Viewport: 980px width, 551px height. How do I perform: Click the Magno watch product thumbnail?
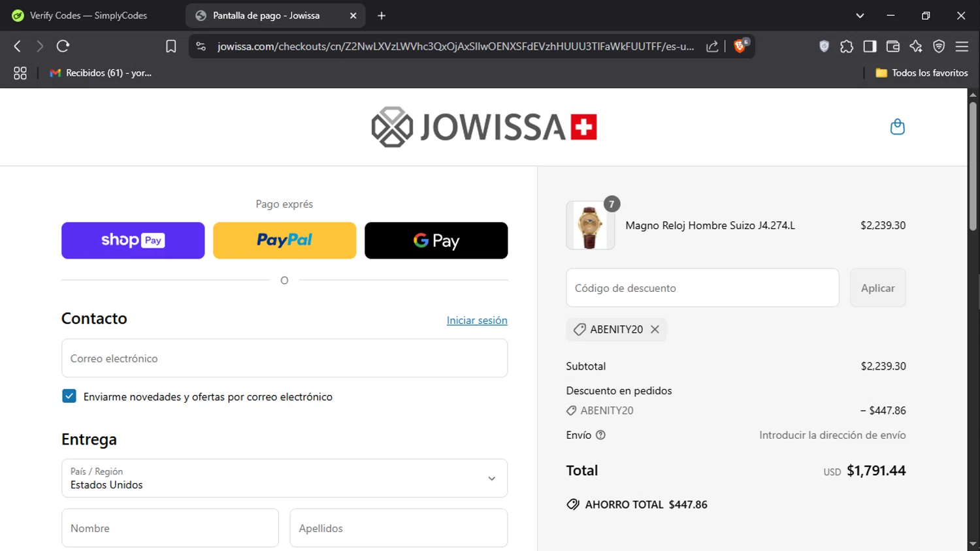click(590, 225)
